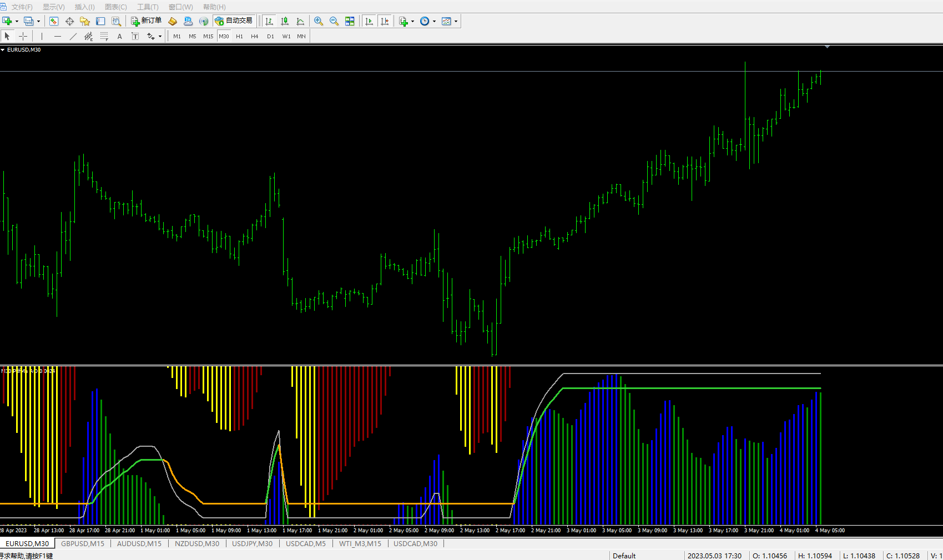This screenshot has width=943, height=560.
Task: Expand the templates dropdown arrow
Action: tap(456, 21)
